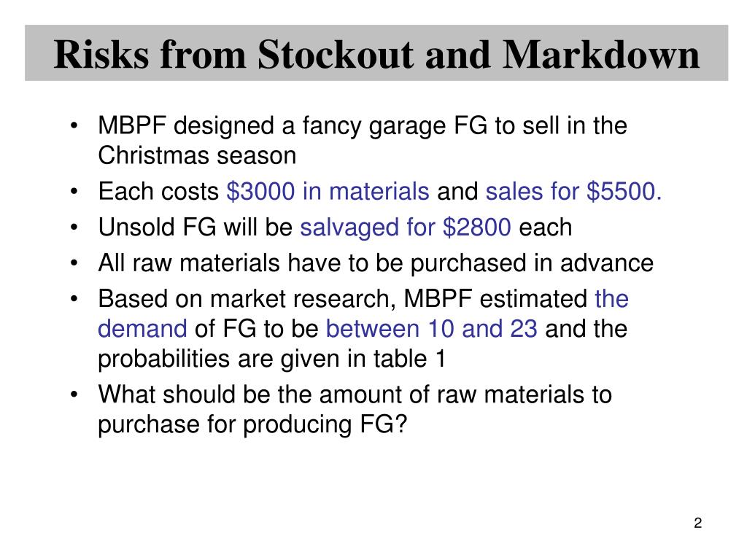Click the blue phrase 'salvaged for $2800'
This screenshot has height=560, width=747.
click(406, 227)
